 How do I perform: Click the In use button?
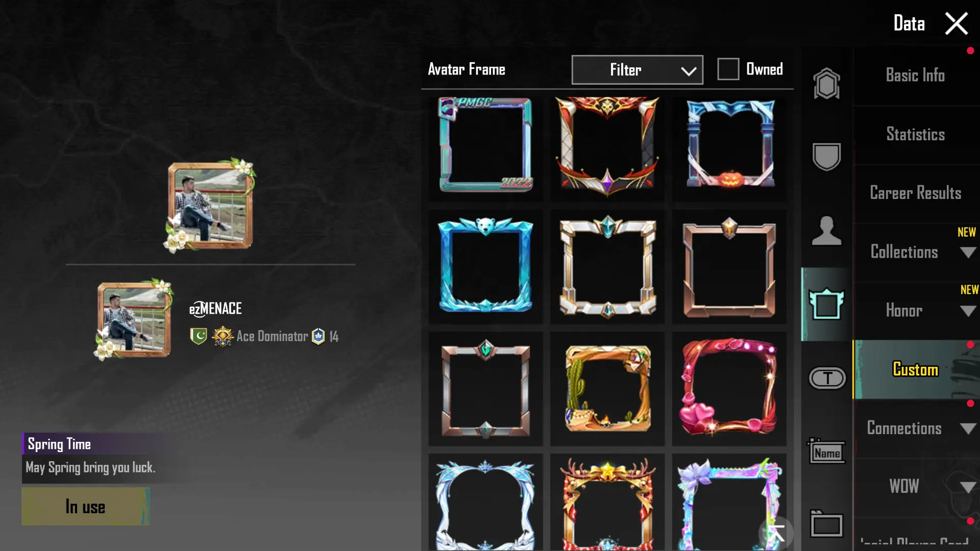(x=85, y=507)
